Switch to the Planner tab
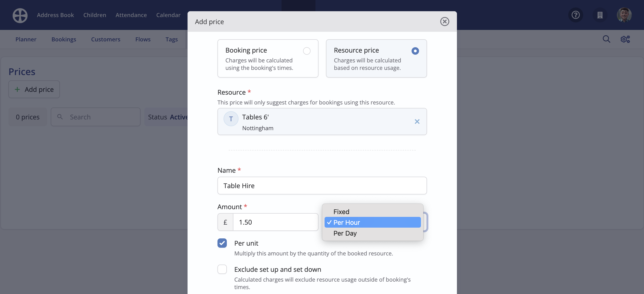The height and width of the screenshot is (294, 644). (26, 39)
